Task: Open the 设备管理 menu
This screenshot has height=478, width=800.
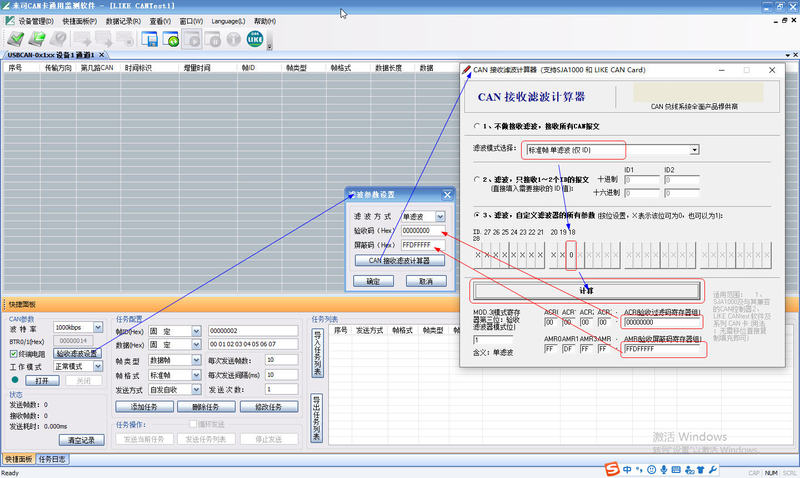Action: coord(36,20)
